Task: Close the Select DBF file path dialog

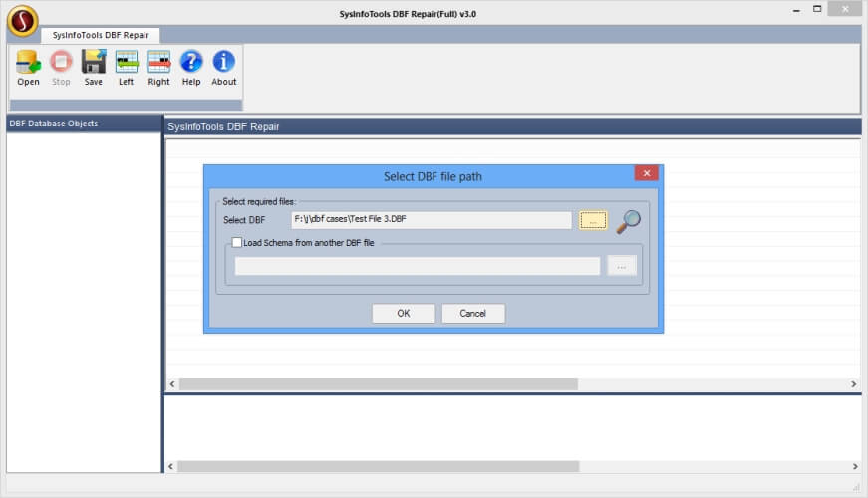Action: click(646, 173)
